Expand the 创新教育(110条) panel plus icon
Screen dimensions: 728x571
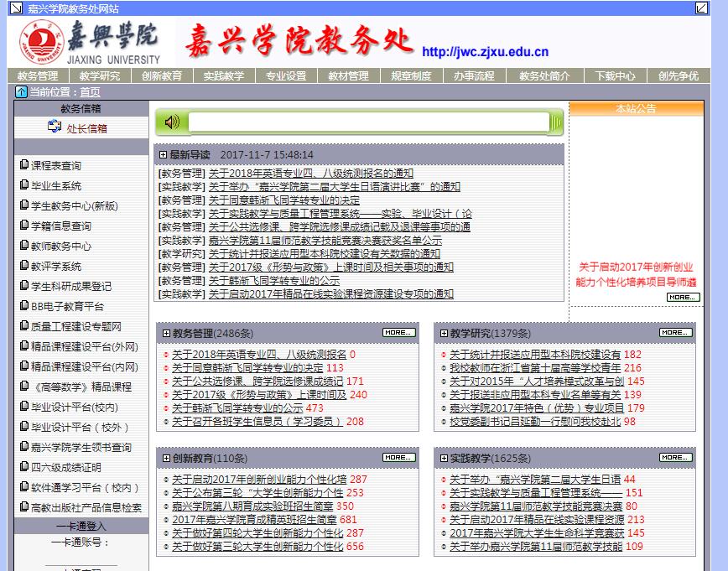pyautogui.click(x=166, y=458)
